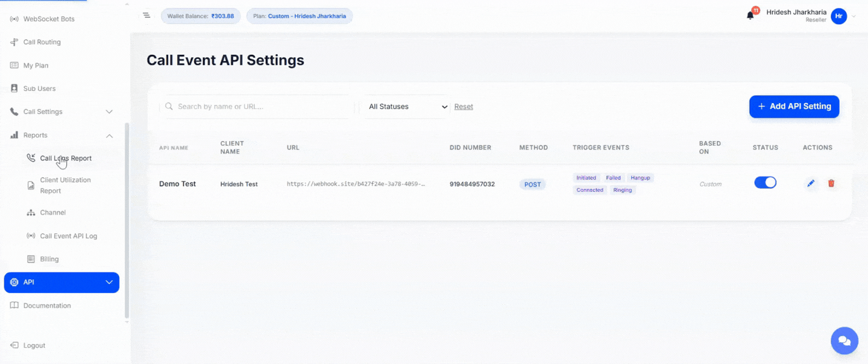868x364 pixels.
Task: Click the Reset filter link
Action: [464, 107]
